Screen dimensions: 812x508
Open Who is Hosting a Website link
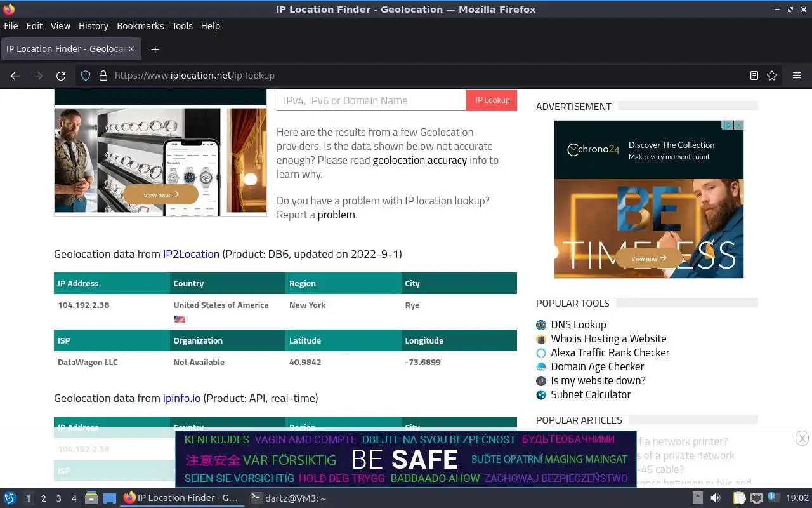(608, 338)
